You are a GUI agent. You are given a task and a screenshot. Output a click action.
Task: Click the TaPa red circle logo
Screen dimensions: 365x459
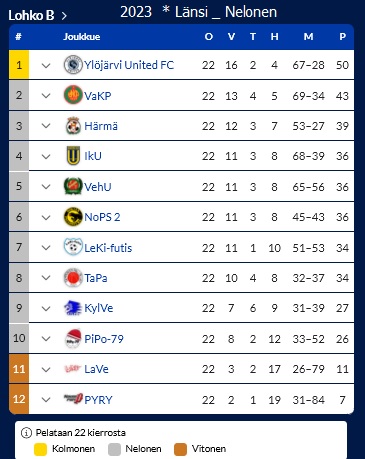coord(73,278)
